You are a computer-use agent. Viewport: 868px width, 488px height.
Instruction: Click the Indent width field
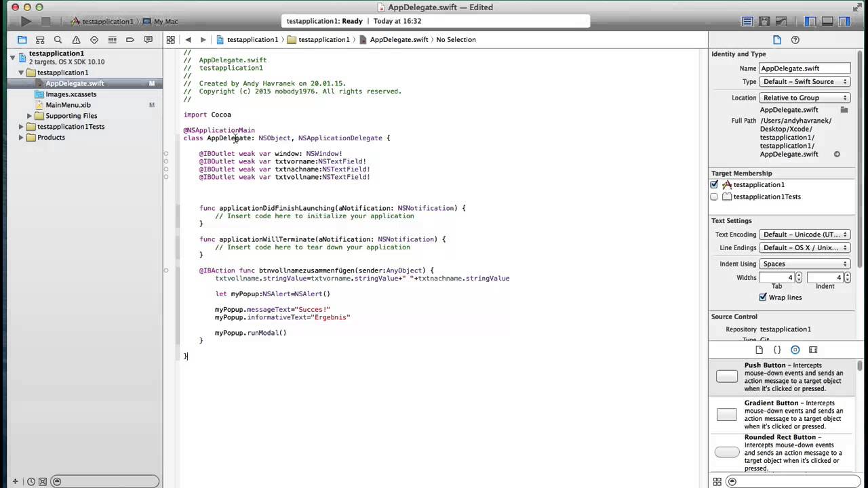point(825,277)
